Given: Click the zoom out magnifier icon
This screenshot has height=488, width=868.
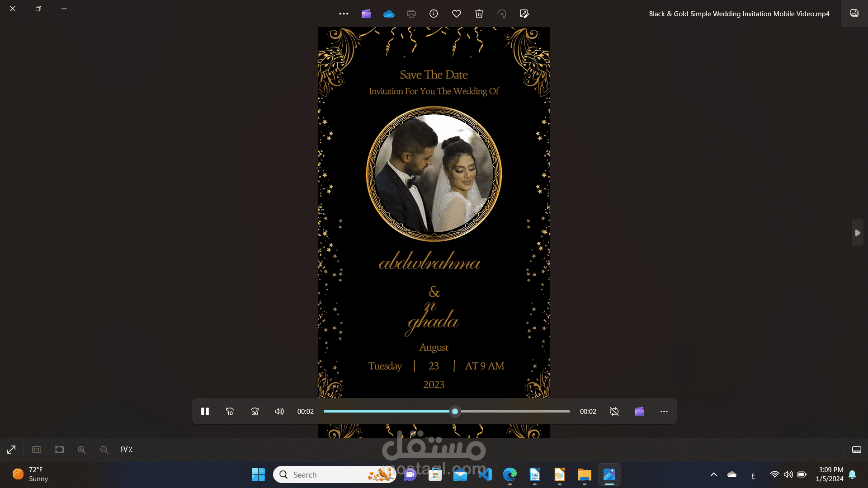Looking at the screenshot, I should (x=104, y=450).
